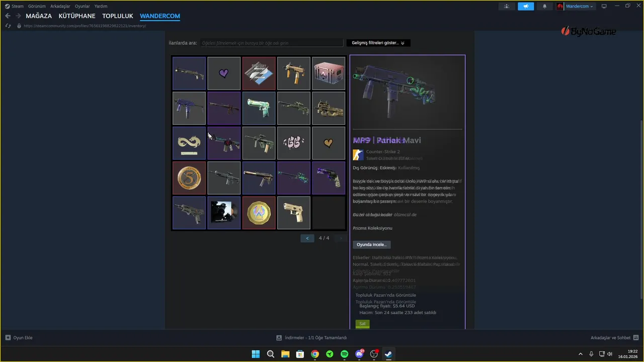Click the Oyun Ekle label
This screenshot has width=644, height=362.
[x=23, y=338]
